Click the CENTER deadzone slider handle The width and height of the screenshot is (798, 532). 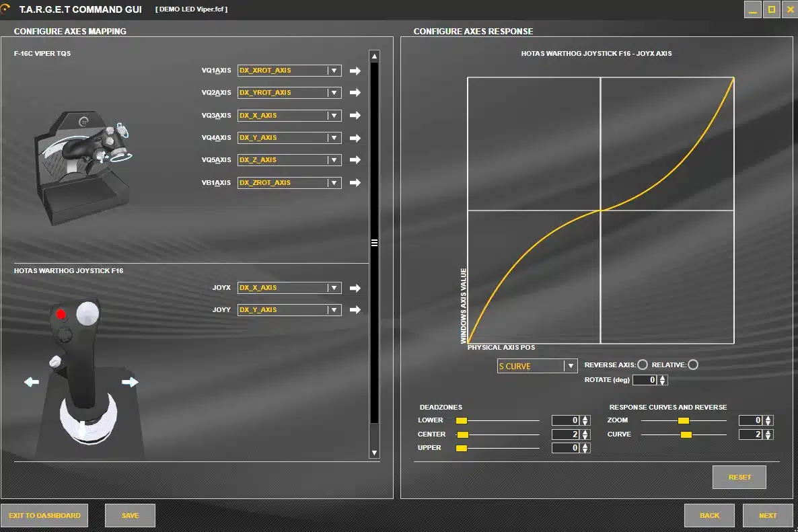pyautogui.click(x=463, y=435)
